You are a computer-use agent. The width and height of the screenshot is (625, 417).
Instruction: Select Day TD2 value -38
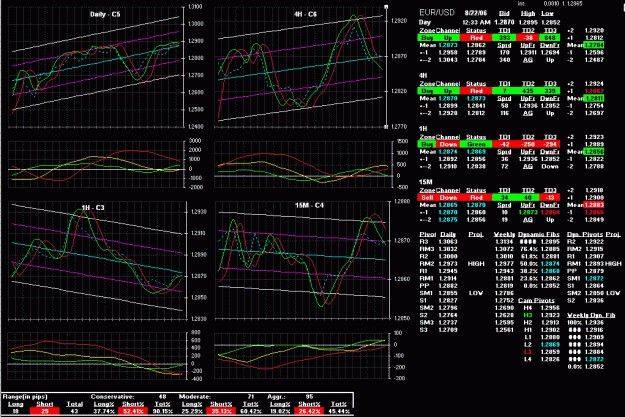click(x=528, y=38)
